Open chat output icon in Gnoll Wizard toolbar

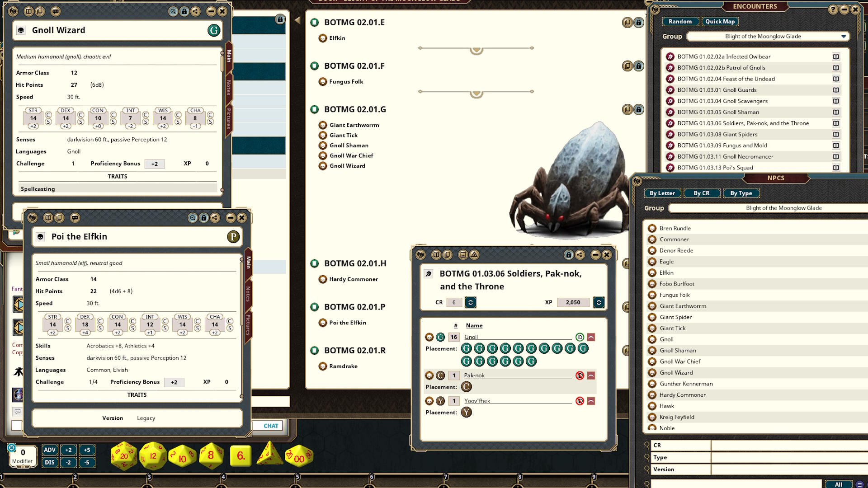click(x=56, y=11)
